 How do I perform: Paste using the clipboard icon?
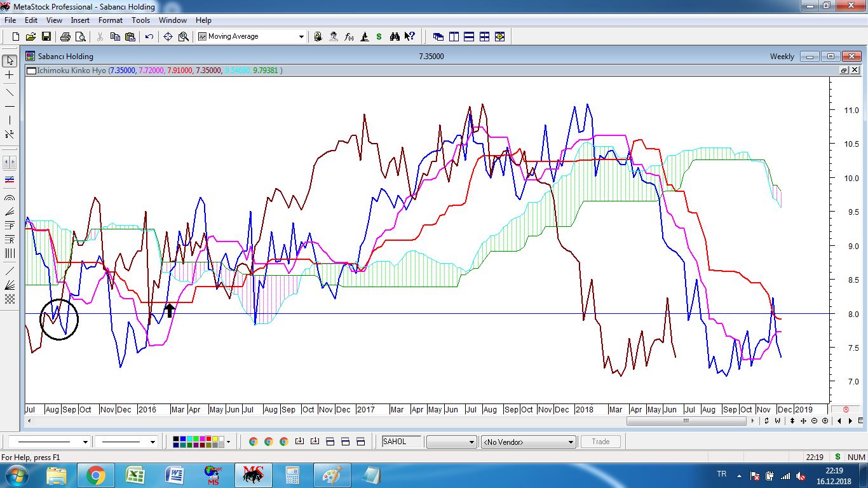click(x=130, y=37)
